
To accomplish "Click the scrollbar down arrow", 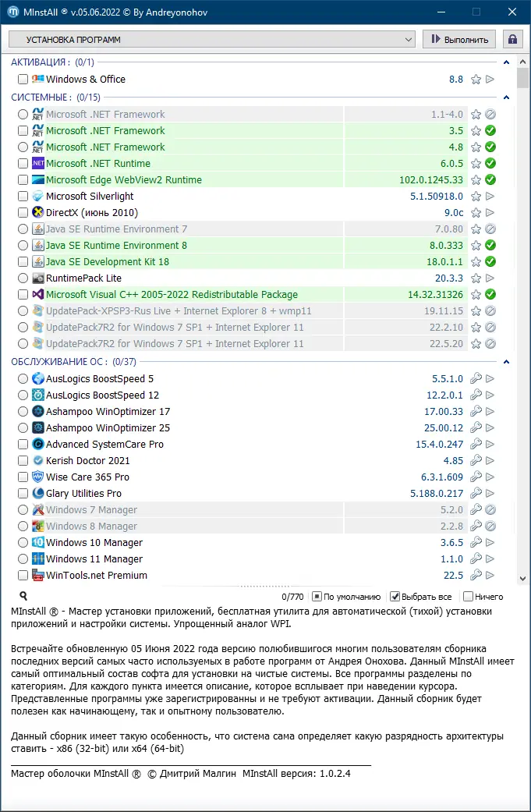I will tap(522, 580).
